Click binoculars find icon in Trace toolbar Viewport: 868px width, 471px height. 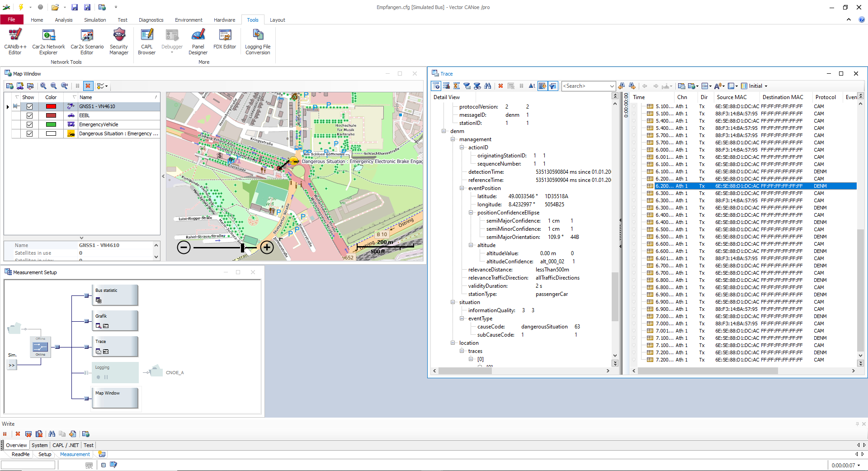(487, 86)
